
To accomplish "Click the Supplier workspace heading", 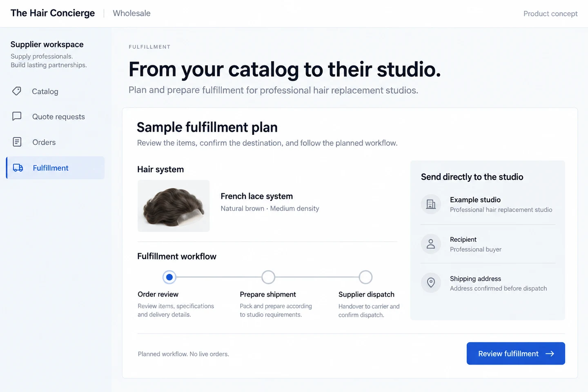I will (x=47, y=44).
